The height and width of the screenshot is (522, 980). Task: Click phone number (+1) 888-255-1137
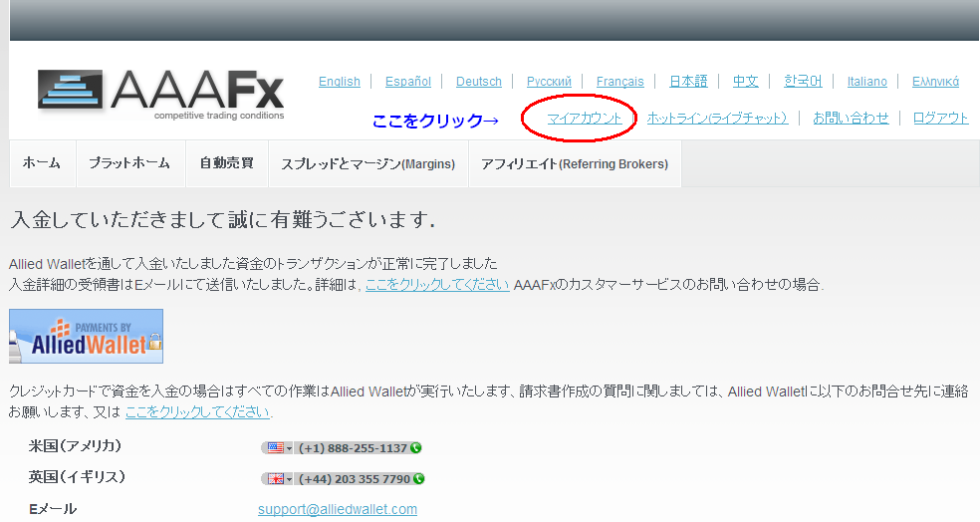354,447
